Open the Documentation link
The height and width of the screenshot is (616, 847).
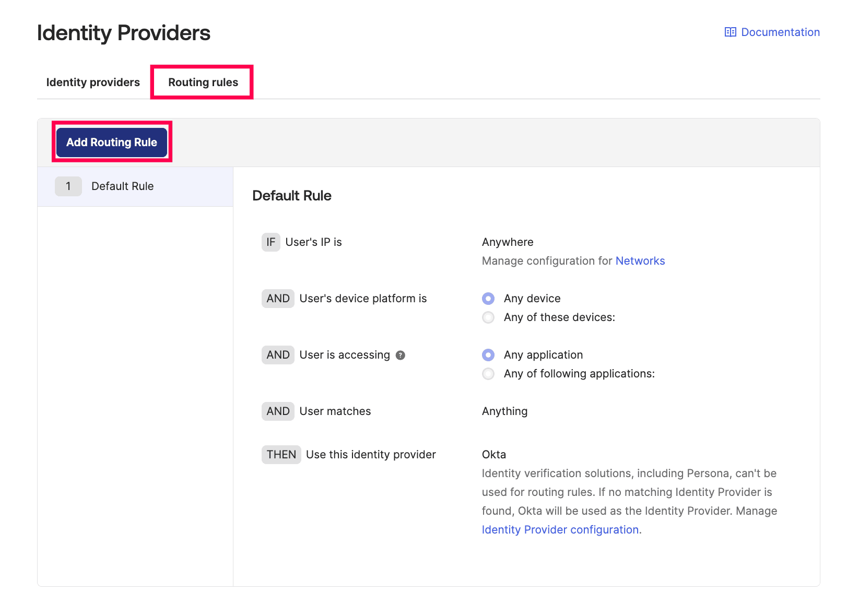tap(780, 32)
